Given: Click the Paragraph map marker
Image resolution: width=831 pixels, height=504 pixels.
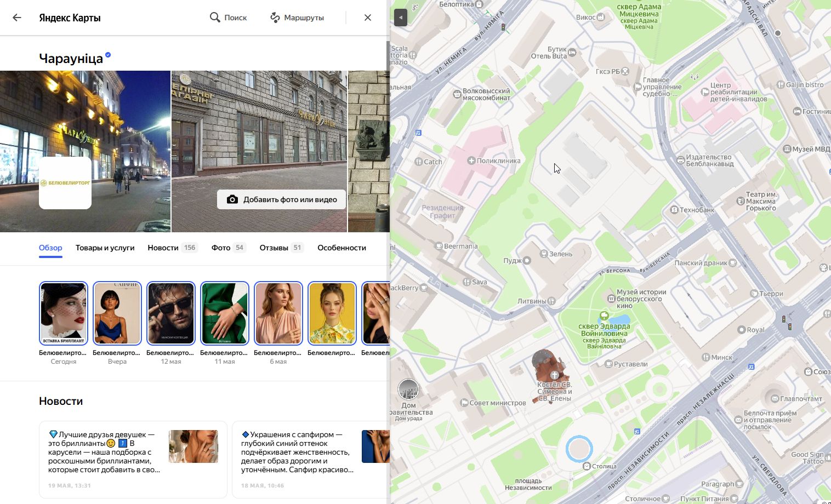Looking at the screenshot, I should click(x=739, y=484).
